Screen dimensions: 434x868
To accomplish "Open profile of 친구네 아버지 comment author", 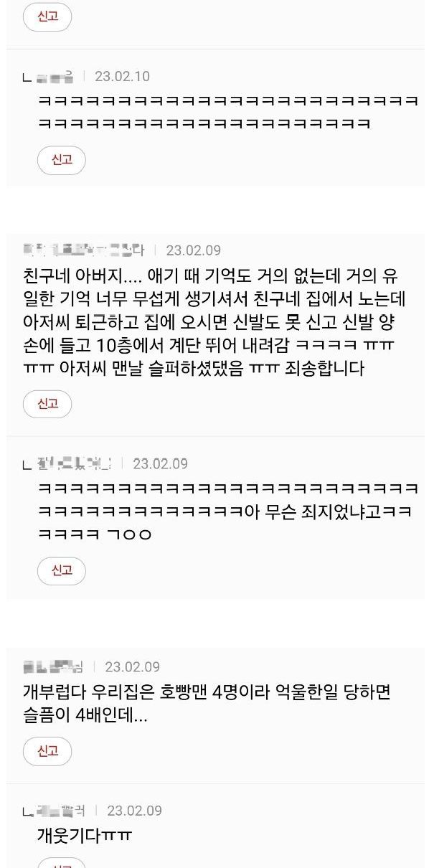I will pos(83,250).
